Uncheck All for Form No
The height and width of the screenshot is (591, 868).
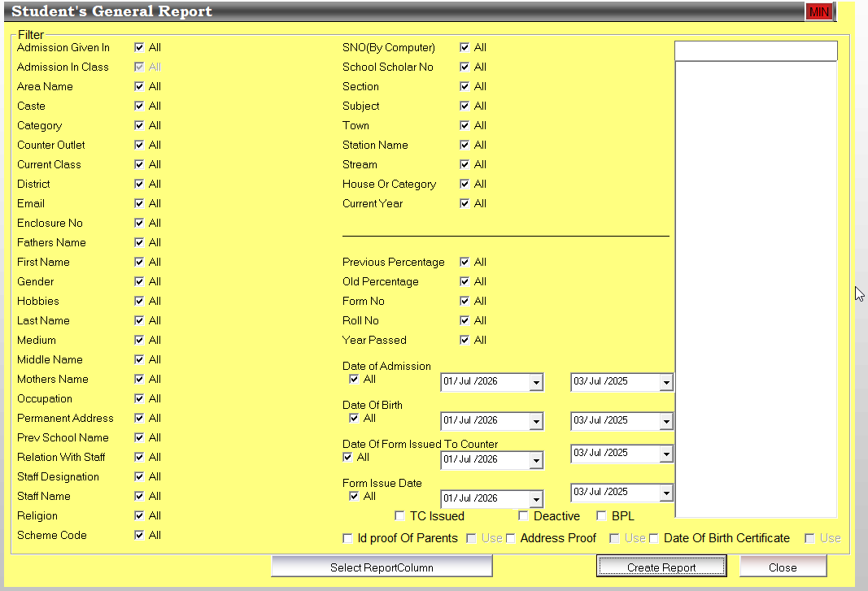pyautogui.click(x=465, y=301)
